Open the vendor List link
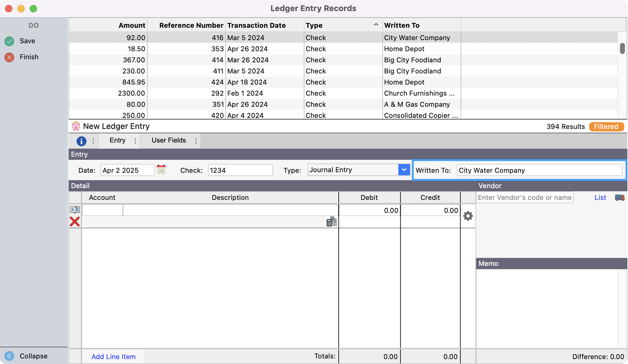 [600, 198]
